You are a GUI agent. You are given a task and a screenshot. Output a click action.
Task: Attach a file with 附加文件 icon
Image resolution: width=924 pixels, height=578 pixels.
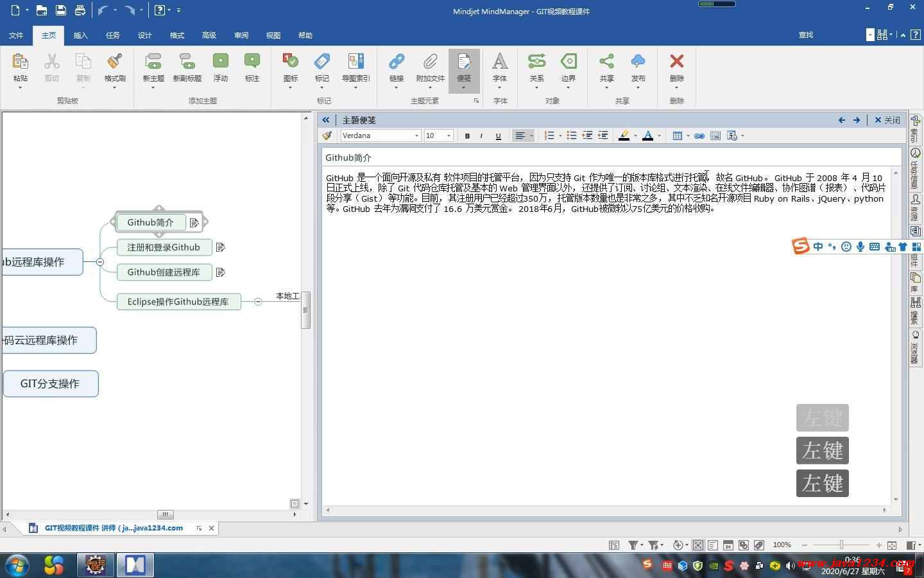click(x=430, y=62)
